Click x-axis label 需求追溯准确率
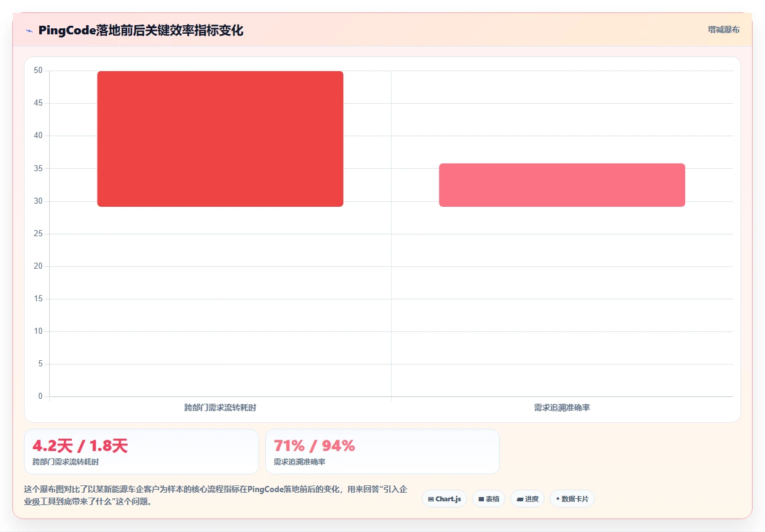This screenshot has width=765, height=532. pos(562,407)
